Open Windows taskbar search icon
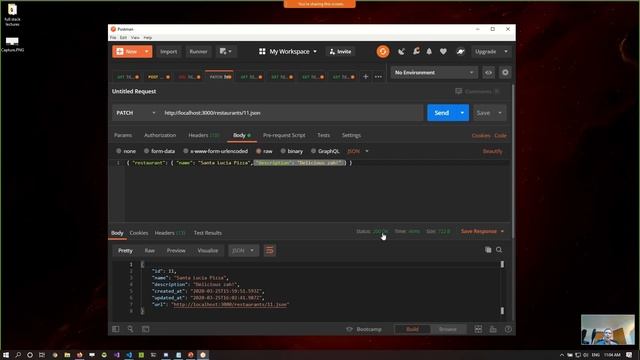Image resolution: width=640 pixels, height=360 pixels. tap(18, 355)
